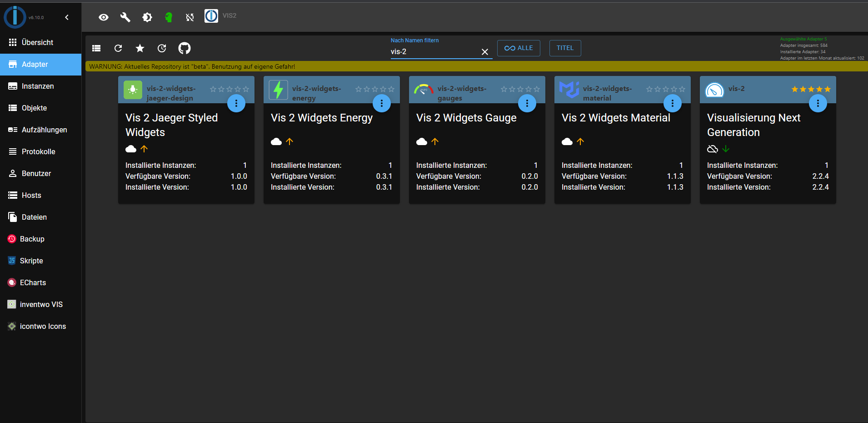Open inventwo VIS entry
The width and height of the screenshot is (868, 423).
(x=40, y=304)
